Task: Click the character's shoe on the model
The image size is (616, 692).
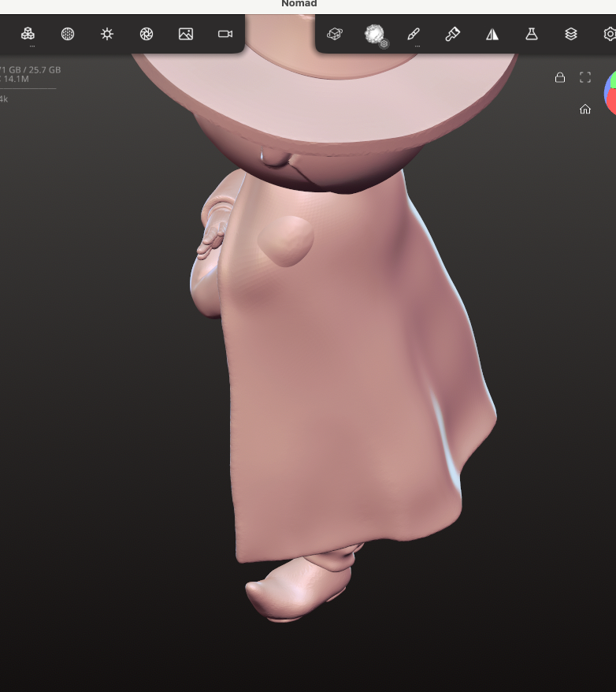Action: pos(298,590)
